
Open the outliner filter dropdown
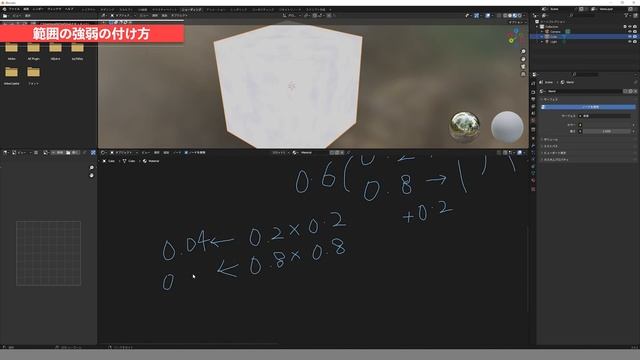[x=627, y=16]
